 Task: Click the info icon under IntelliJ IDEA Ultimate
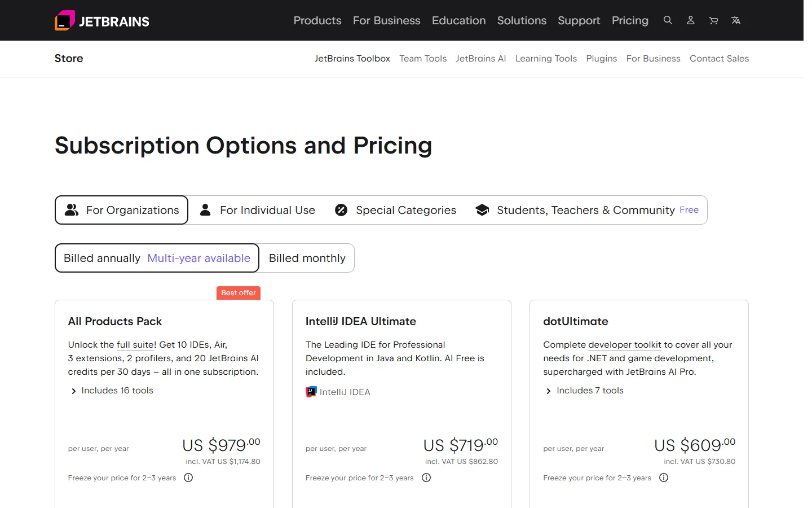(x=426, y=478)
